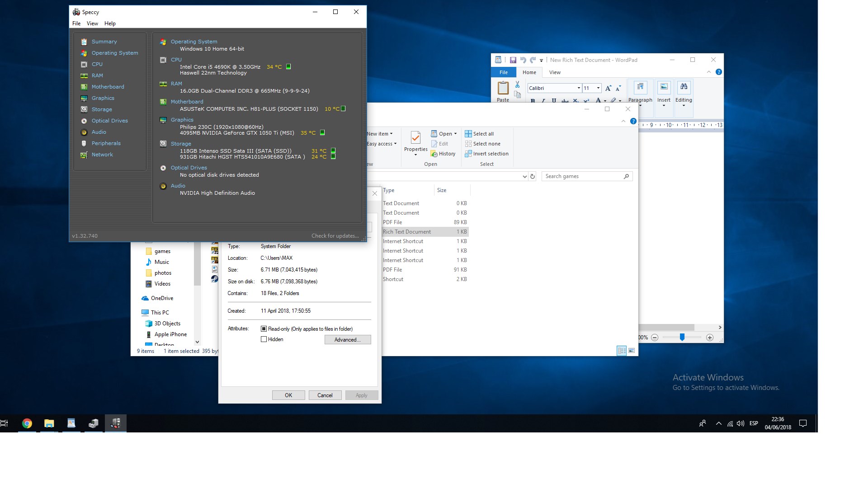
Task: Collapse the WordPad ribbon with chevron
Action: 709,72
